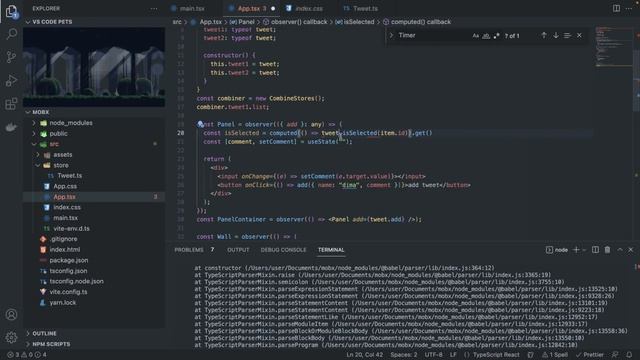The height and width of the screenshot is (360, 640).
Task: Open Explorer more actions ellipsis
Action: (x=154, y=9)
